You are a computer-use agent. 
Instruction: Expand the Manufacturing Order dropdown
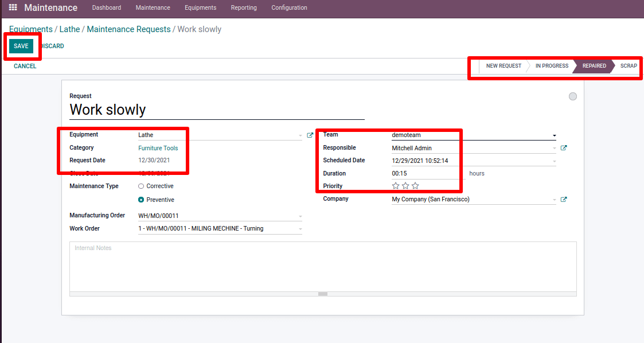(x=300, y=217)
